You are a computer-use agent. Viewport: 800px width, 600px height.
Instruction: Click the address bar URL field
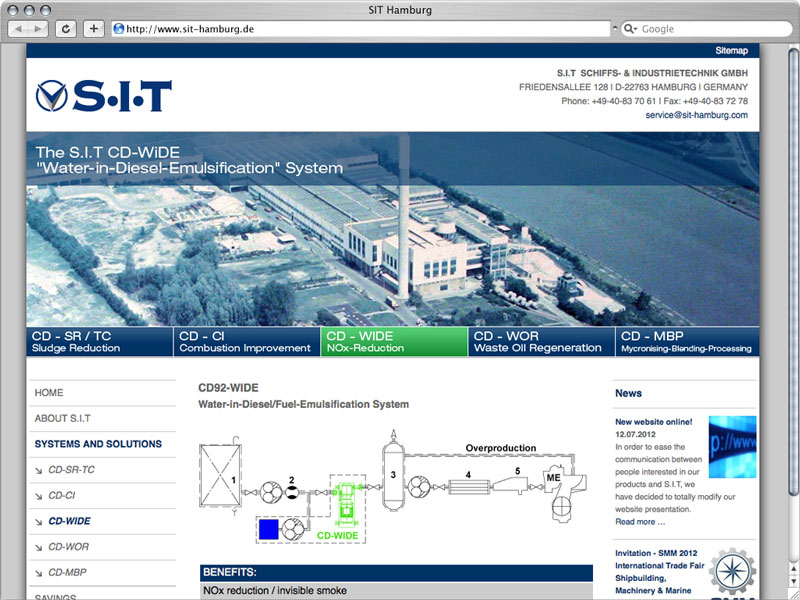(x=361, y=29)
